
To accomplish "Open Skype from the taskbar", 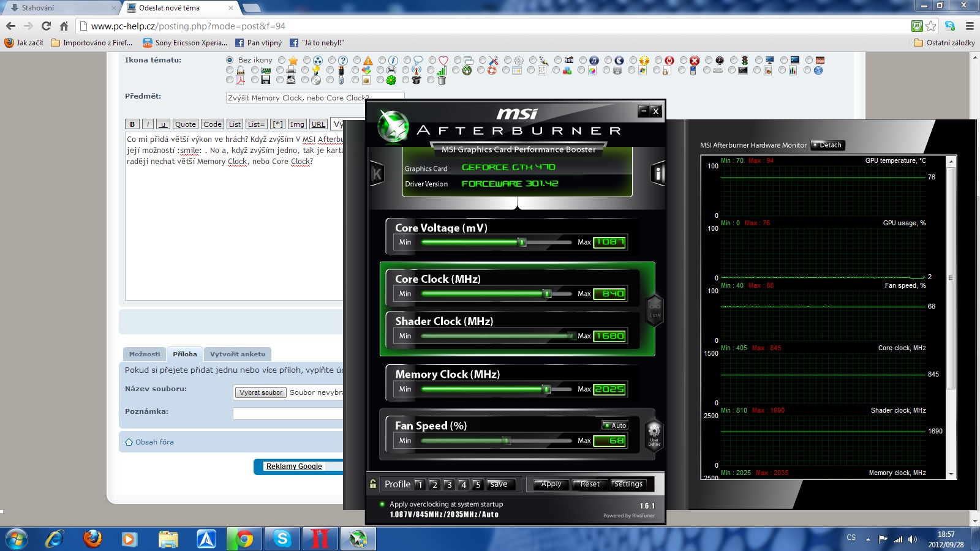I will tap(282, 539).
